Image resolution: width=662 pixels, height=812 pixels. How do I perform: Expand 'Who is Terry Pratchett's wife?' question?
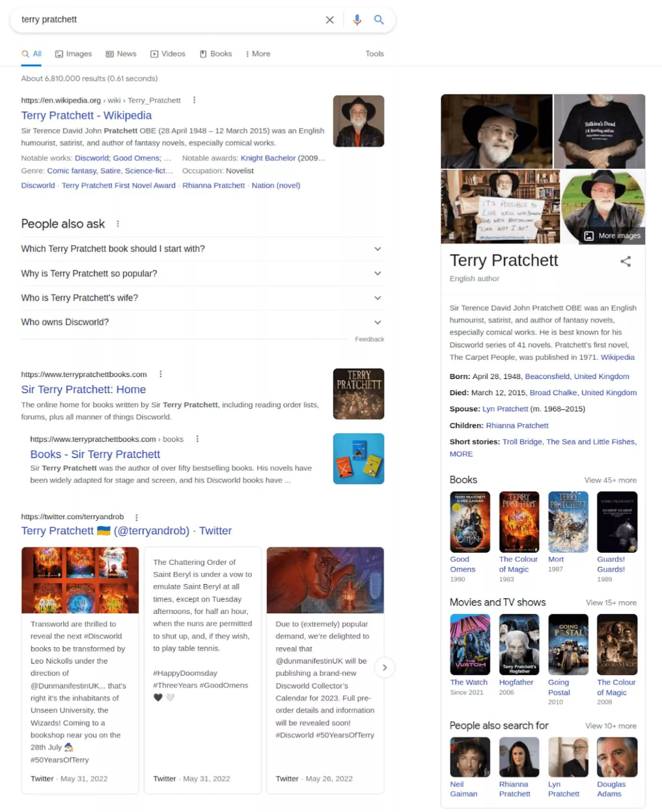[x=203, y=298]
